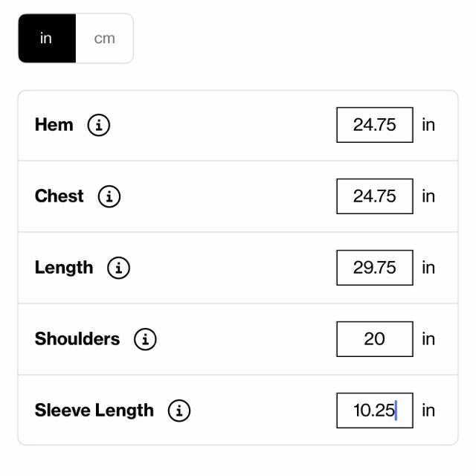This screenshot has height=476, width=476.
Task: Click the Hem value field showing 24.75
Action: [x=374, y=125]
